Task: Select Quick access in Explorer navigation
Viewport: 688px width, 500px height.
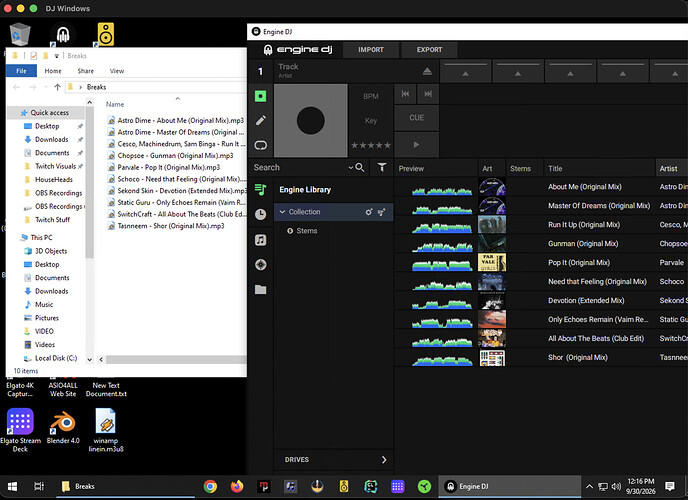Action: click(49, 113)
